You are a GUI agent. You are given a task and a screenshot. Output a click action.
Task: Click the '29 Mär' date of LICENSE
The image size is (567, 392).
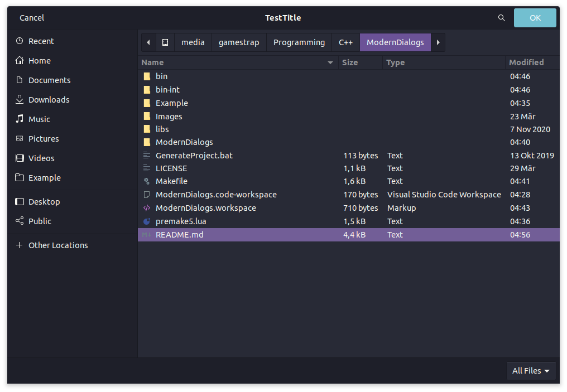coord(522,168)
